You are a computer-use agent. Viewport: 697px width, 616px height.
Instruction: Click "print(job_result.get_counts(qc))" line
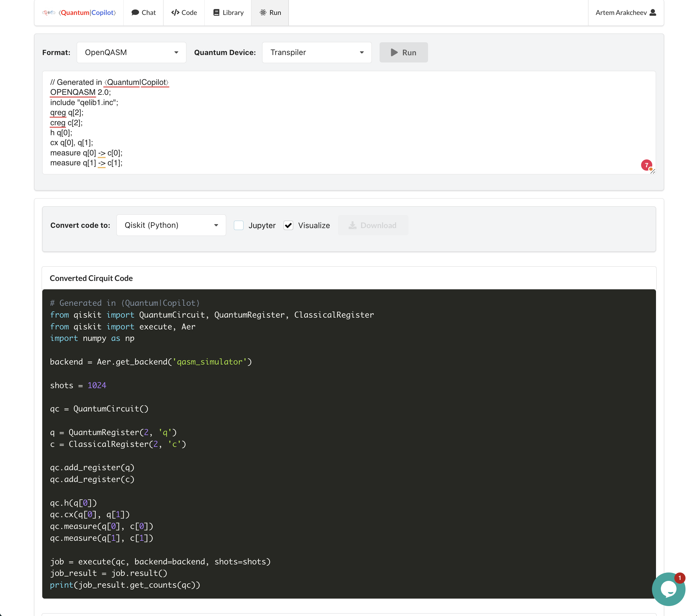click(x=125, y=585)
